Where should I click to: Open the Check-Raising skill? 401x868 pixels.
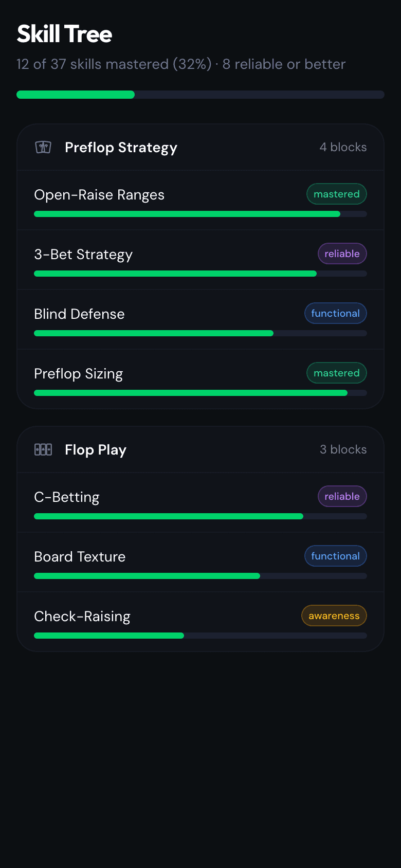82,617
